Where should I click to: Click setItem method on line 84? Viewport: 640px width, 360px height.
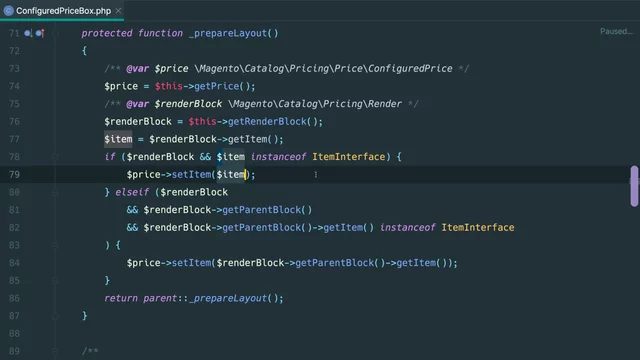coord(191,263)
